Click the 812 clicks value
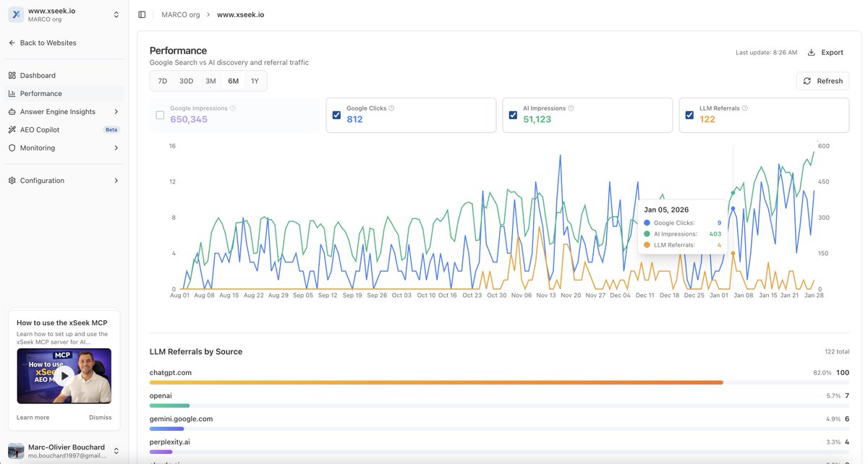This screenshot has height=464, width=868. click(x=354, y=119)
